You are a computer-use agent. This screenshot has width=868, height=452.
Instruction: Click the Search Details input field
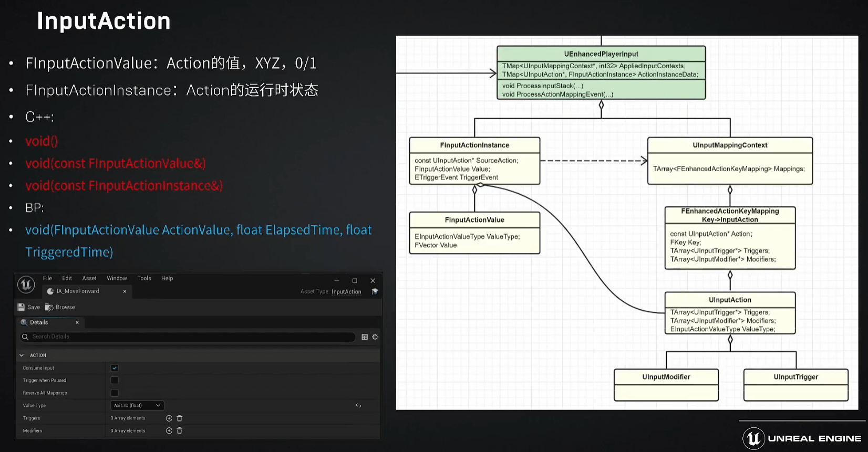click(x=189, y=337)
